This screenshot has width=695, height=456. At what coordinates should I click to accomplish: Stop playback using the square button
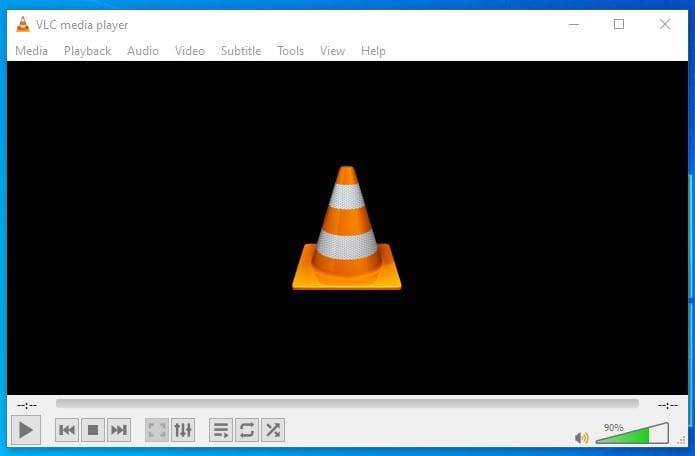click(x=93, y=430)
